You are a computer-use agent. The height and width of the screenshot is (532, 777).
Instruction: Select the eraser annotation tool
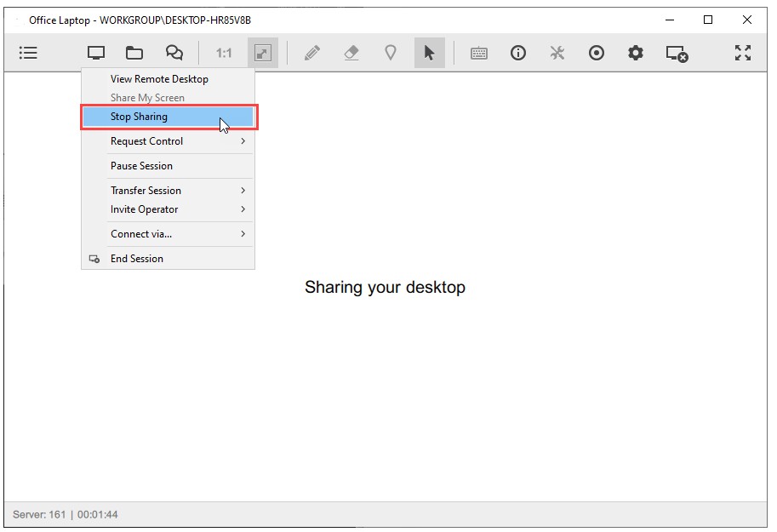[x=351, y=52]
